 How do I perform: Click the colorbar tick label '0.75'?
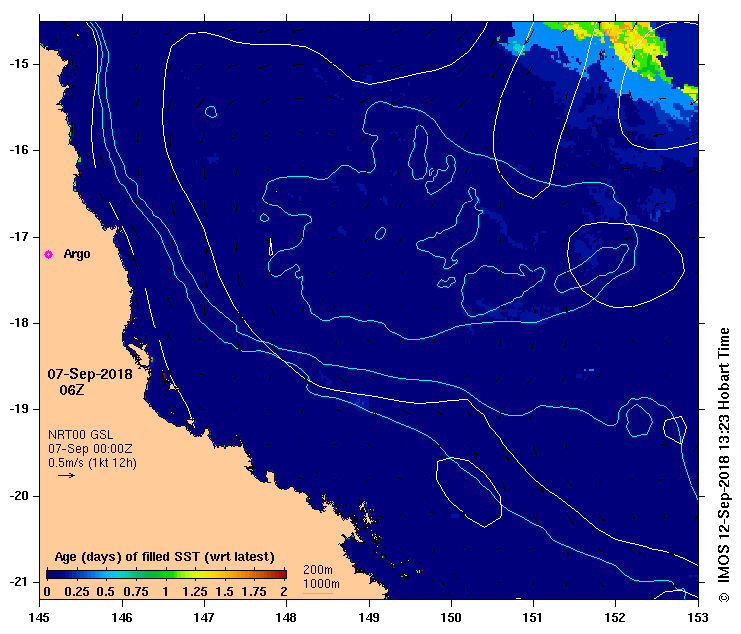point(136,592)
